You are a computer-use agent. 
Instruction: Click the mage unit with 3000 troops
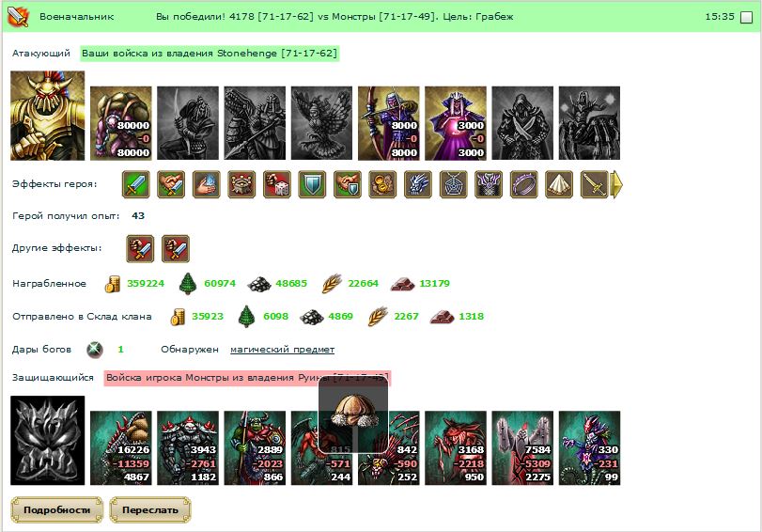pos(456,123)
